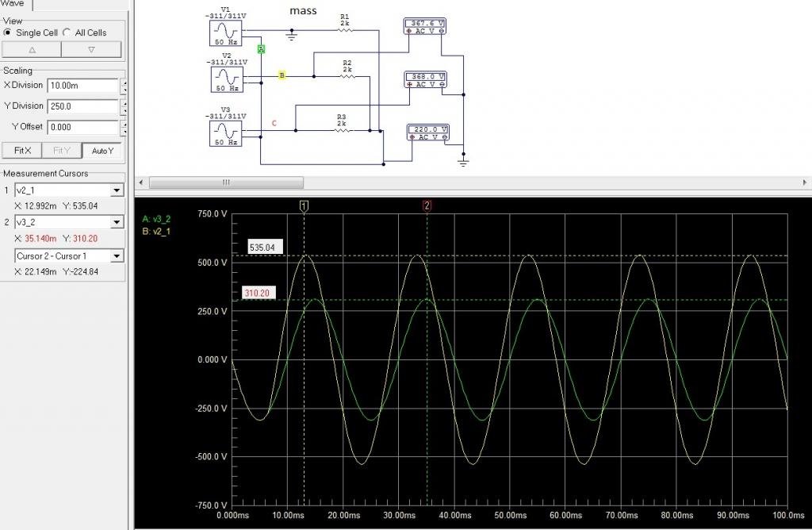Click the Fit X button

point(22,150)
